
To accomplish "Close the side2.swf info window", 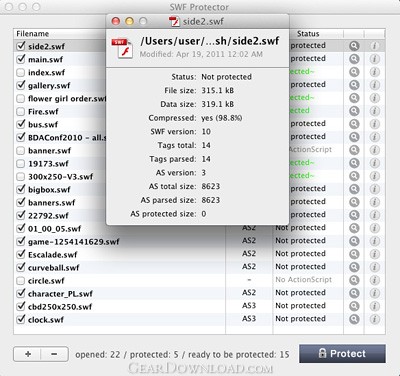I will click(x=116, y=21).
